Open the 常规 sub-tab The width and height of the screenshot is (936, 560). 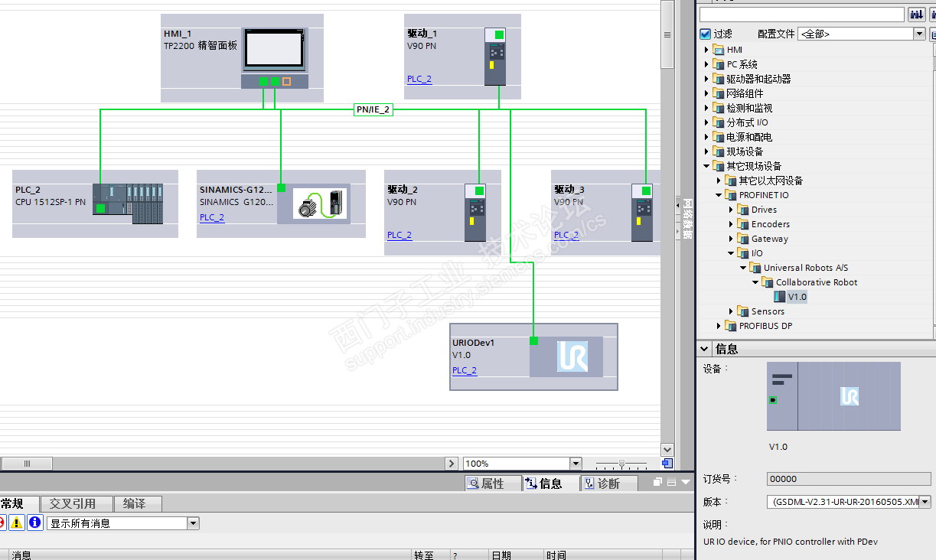[x=18, y=504]
